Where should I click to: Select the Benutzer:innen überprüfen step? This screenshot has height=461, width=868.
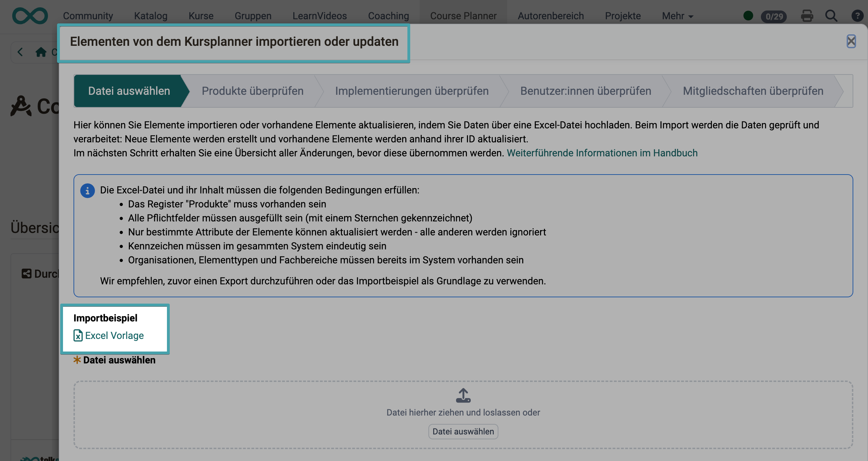[x=586, y=91]
